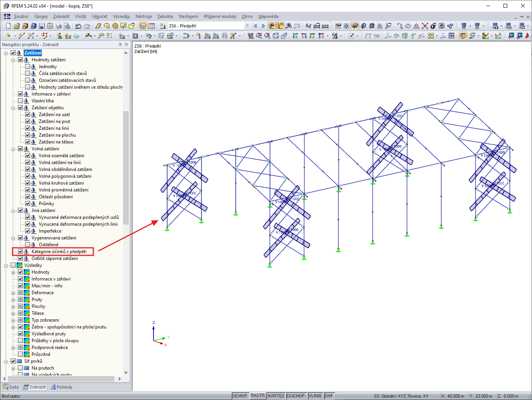532x400 pixels.
Task: Toggle show loads icon in the toolbar
Action: tap(272, 26)
